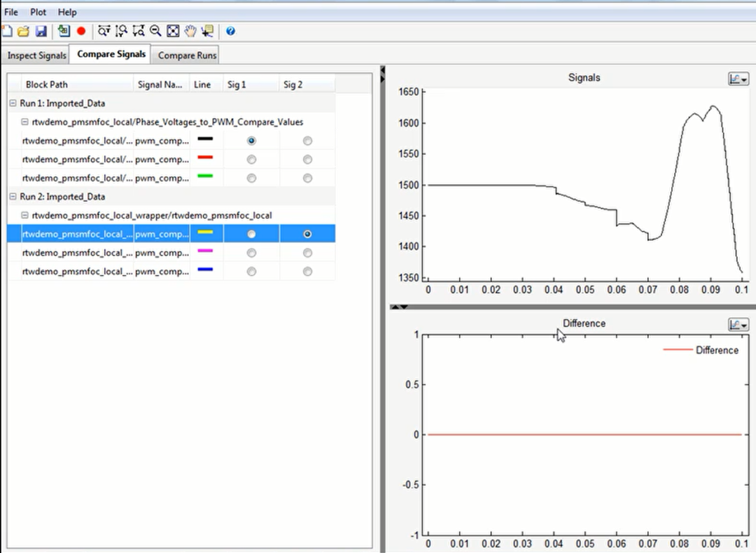
Task: Switch to the Inspect Signals tab
Action: [x=37, y=55]
